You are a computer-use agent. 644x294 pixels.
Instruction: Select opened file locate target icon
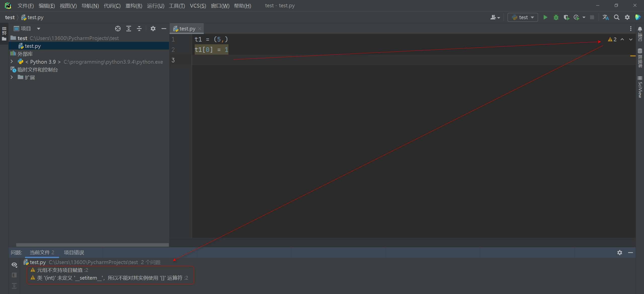[118, 29]
